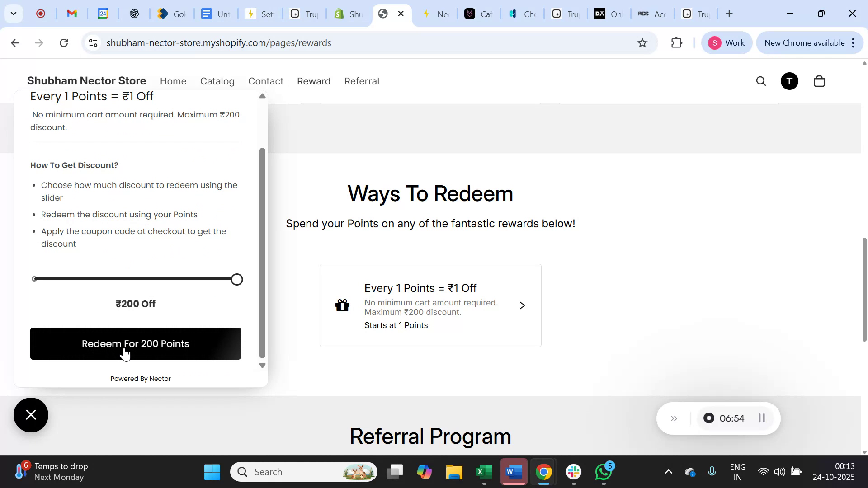868x488 pixels.
Task: Click Redeem For 200 Points button
Action: tap(135, 343)
